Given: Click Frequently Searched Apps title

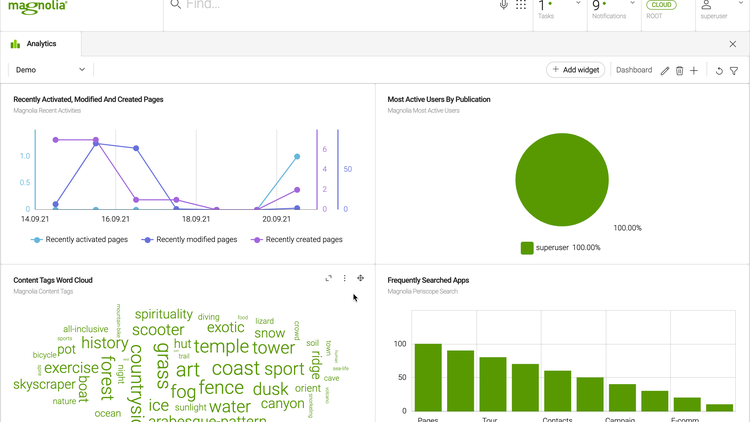Looking at the screenshot, I should 428,280.
